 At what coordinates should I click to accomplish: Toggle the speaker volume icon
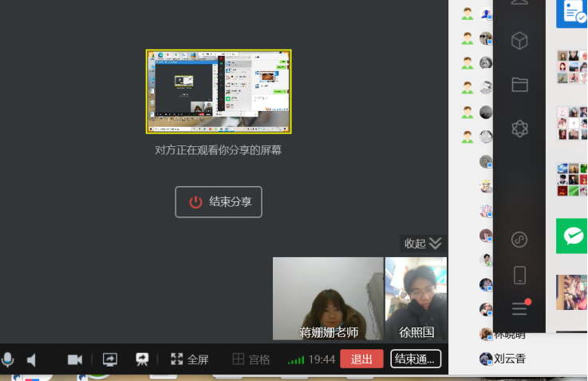click(x=32, y=360)
